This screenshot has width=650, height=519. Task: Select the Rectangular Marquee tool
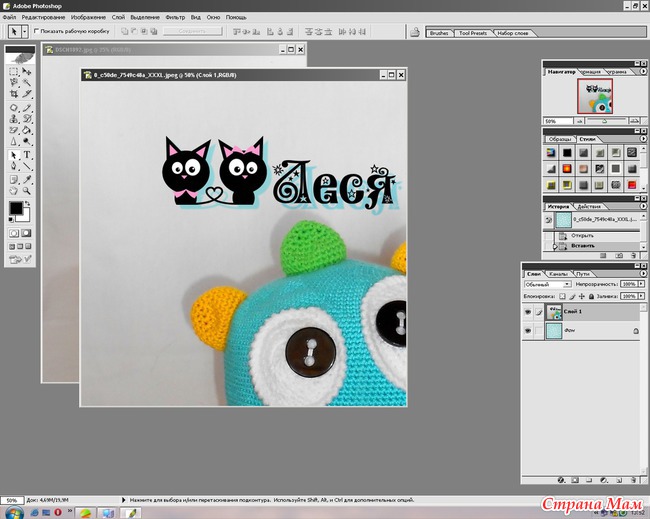tap(13, 72)
